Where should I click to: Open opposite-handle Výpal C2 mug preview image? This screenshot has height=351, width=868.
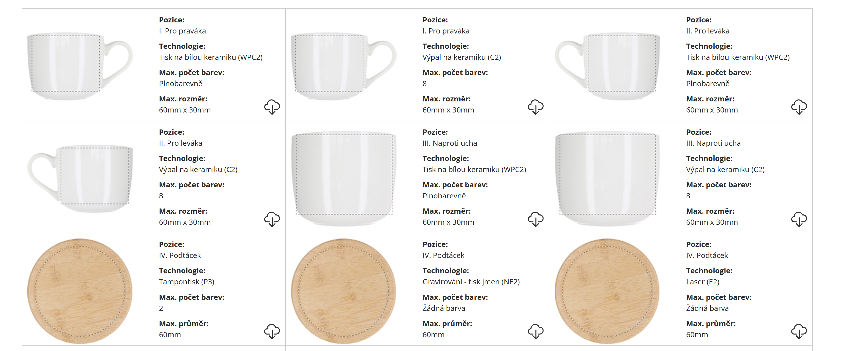click(x=607, y=178)
